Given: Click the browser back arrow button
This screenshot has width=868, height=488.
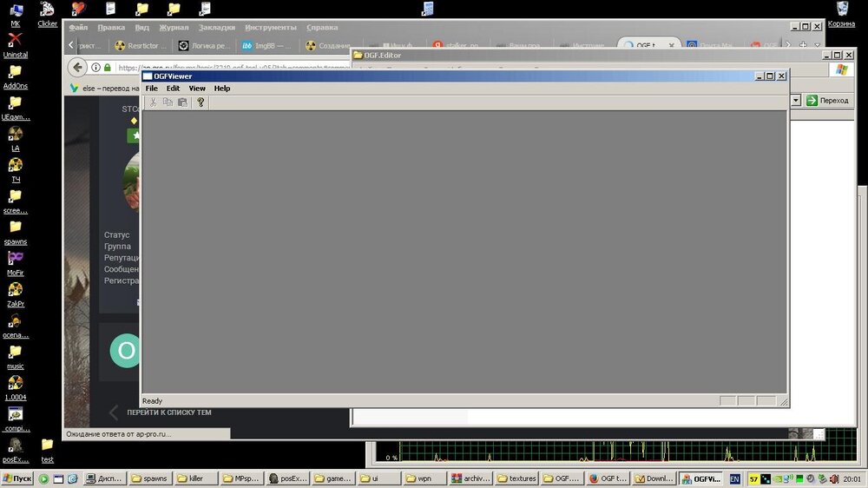Looking at the screenshot, I should [x=77, y=68].
